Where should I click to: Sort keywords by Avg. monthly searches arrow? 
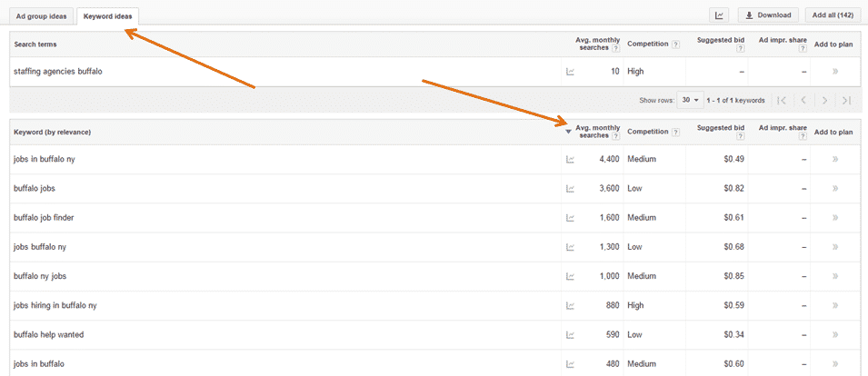(x=568, y=132)
